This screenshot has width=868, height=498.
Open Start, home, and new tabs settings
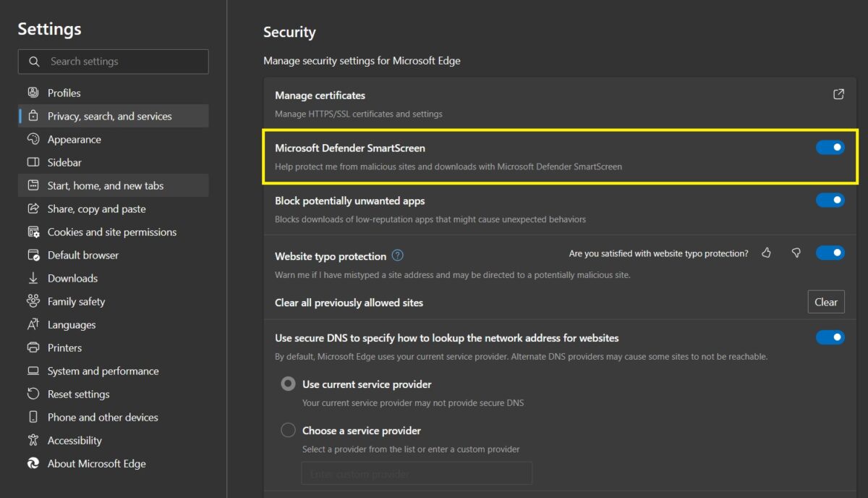pyautogui.click(x=114, y=185)
